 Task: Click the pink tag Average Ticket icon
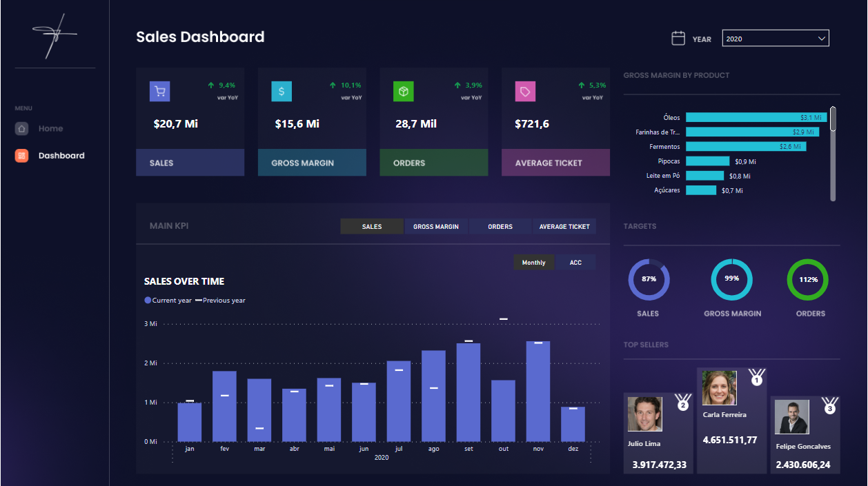[x=525, y=92]
